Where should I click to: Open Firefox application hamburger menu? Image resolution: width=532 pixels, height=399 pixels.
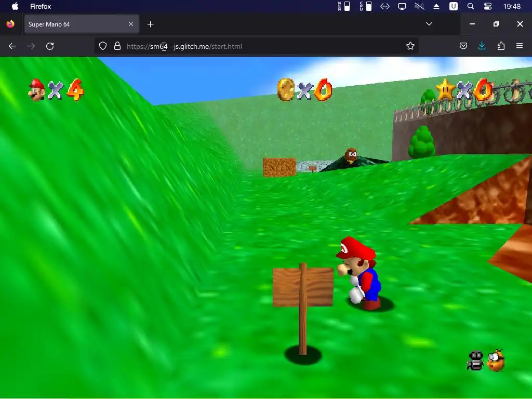[x=520, y=46]
